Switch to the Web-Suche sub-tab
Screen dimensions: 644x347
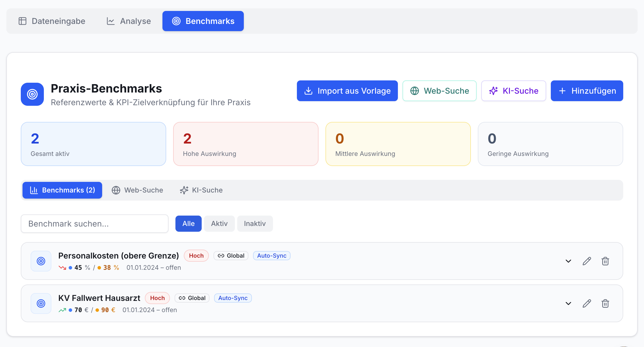coord(137,190)
